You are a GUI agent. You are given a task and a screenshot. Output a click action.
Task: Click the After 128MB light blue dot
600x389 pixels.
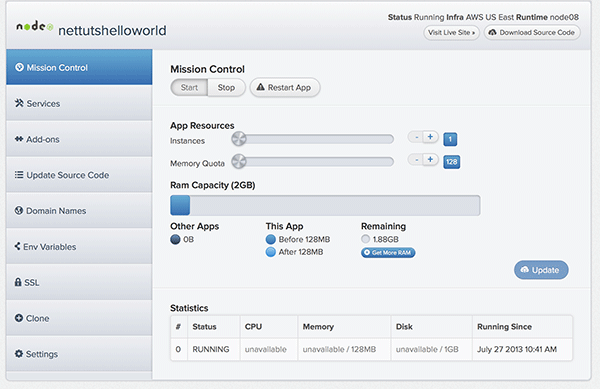[271, 252]
